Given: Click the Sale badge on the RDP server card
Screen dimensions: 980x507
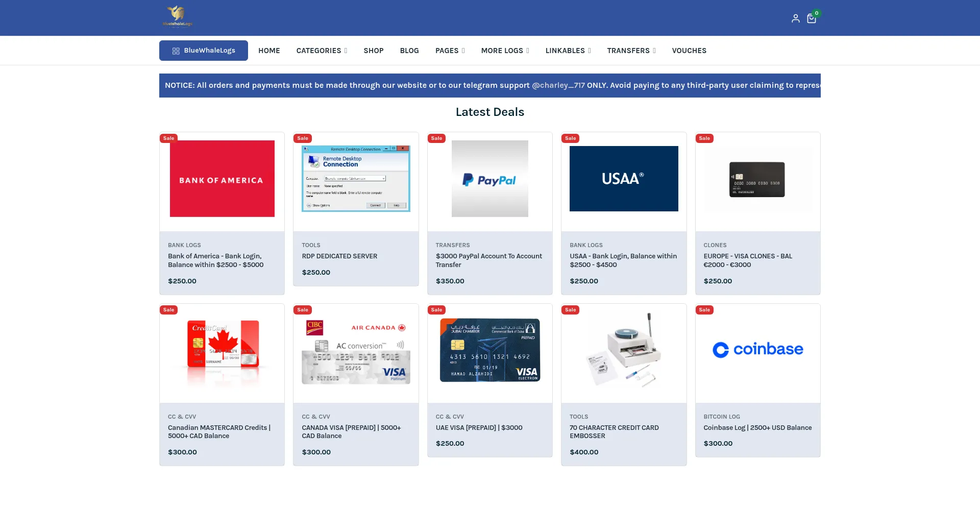Looking at the screenshot, I should [x=303, y=138].
